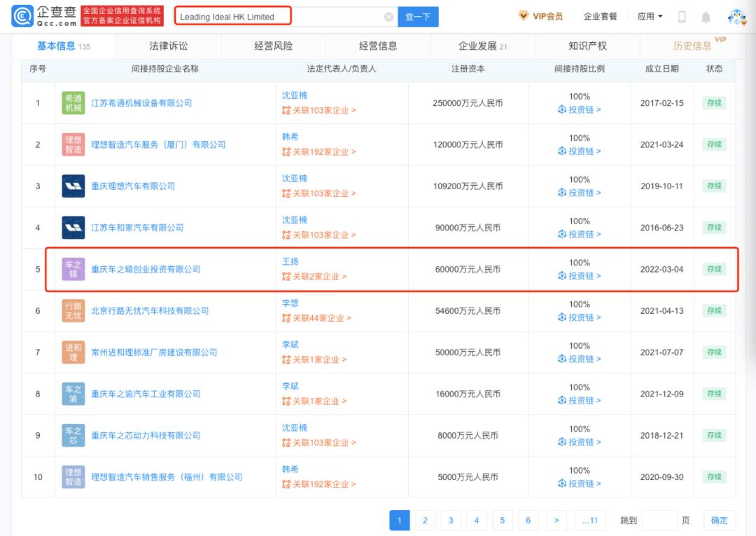The width and height of the screenshot is (756, 536).
Task: Go to page 2 of results
Action: pos(425,520)
